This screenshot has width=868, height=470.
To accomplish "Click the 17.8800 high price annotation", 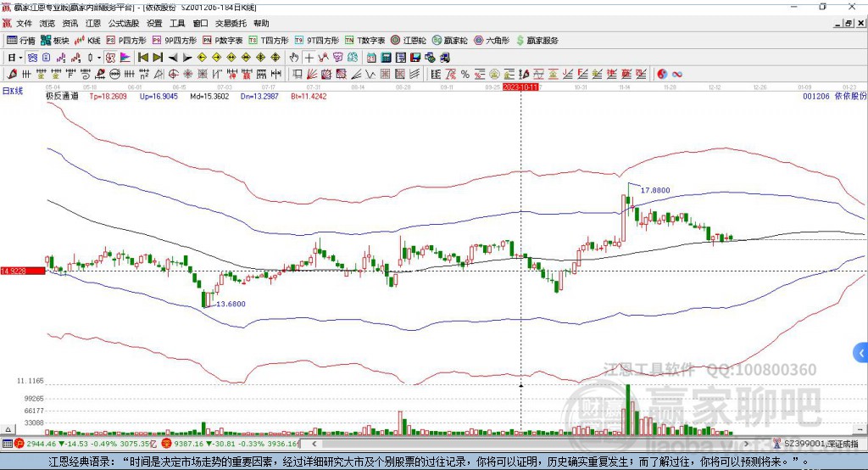I will [655, 190].
